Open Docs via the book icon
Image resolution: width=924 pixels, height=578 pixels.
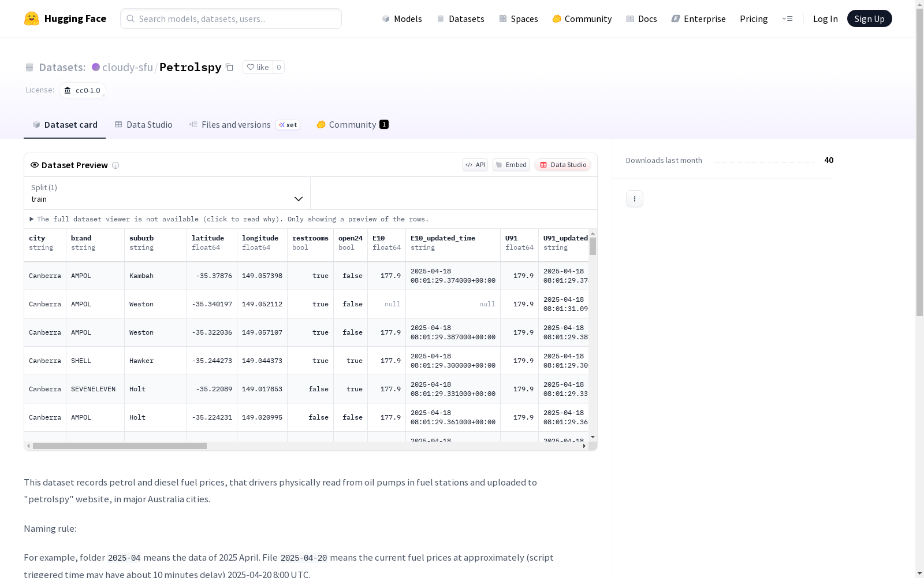tap(630, 18)
